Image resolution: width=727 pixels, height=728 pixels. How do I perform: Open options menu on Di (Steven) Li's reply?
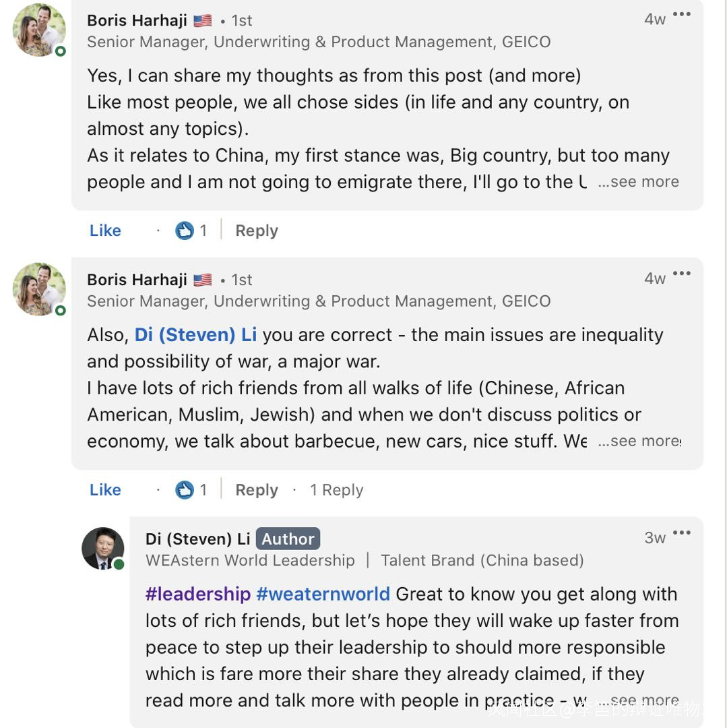682,533
